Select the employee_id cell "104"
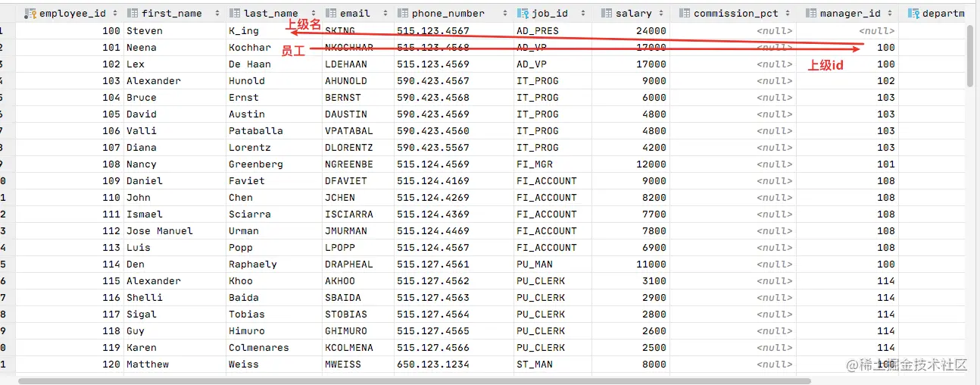 coord(111,98)
